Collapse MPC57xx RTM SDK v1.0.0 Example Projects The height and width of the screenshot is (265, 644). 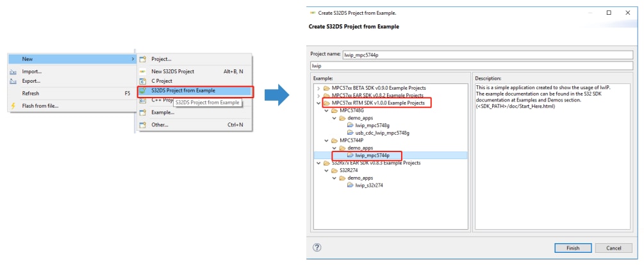[x=318, y=103]
